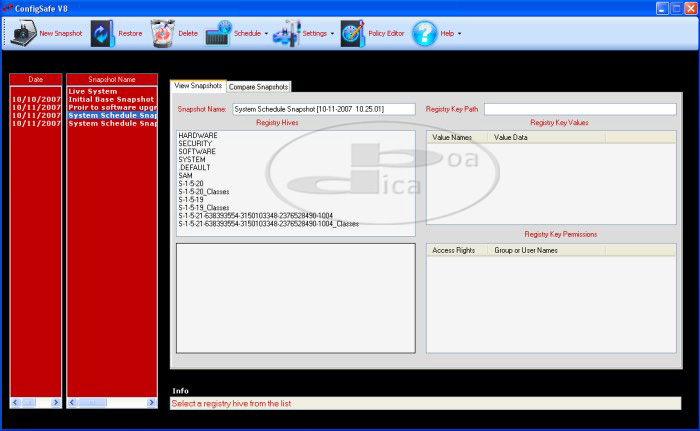Switch to the Compare Snapshots tab
This screenshot has width=700, height=431.
click(259, 87)
